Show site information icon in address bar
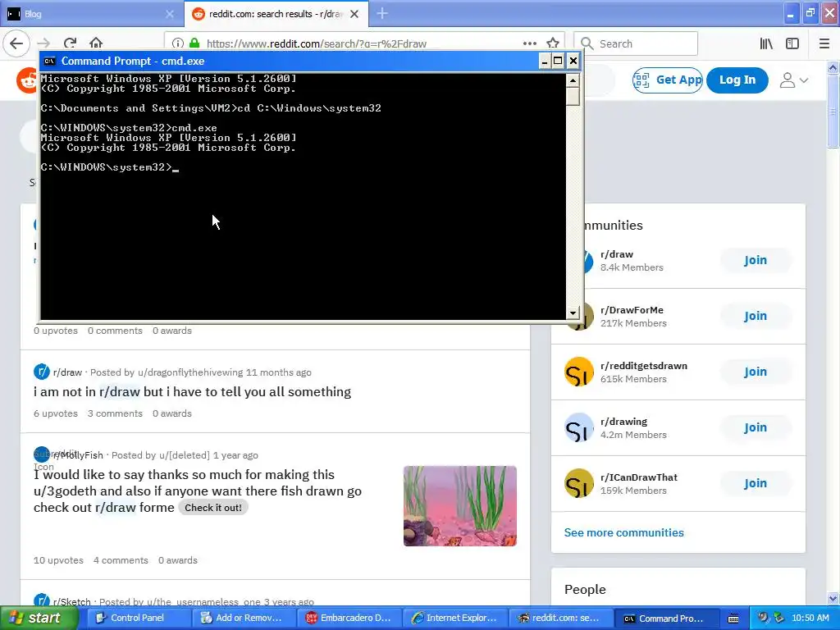 [x=178, y=43]
